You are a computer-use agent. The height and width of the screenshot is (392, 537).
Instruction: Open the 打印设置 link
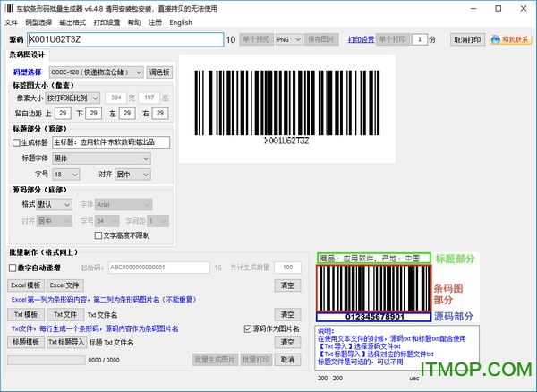click(361, 39)
